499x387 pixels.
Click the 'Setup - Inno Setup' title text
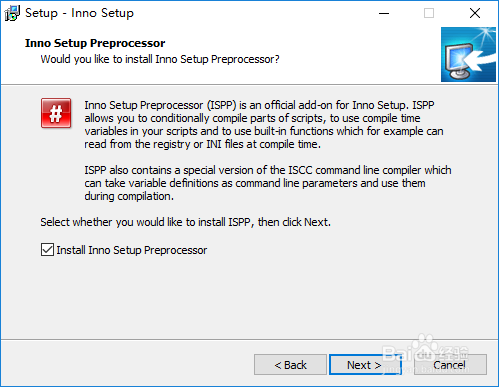click(x=79, y=13)
